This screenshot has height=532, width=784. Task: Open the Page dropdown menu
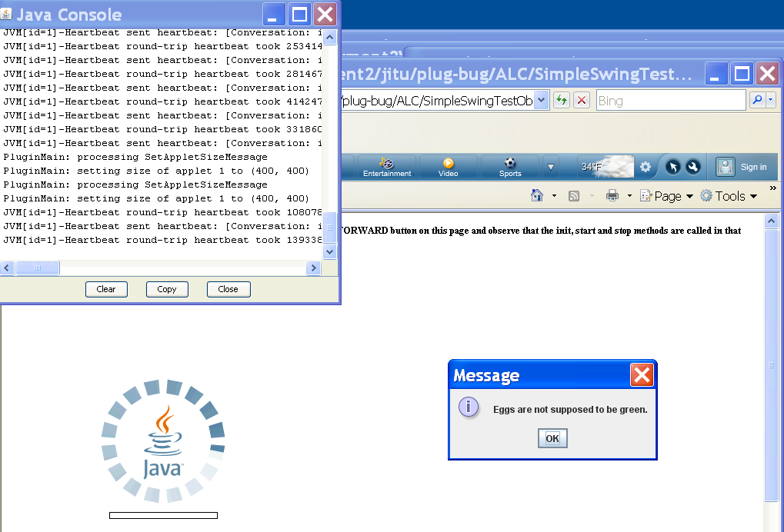click(666, 196)
